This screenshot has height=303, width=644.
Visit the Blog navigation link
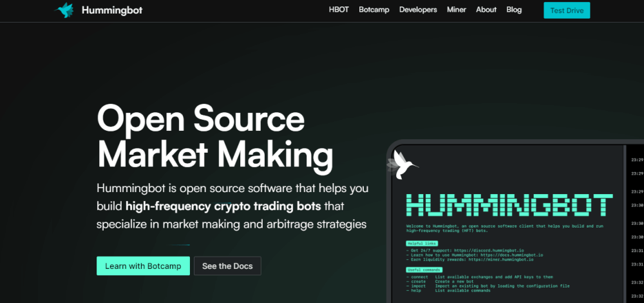click(514, 10)
